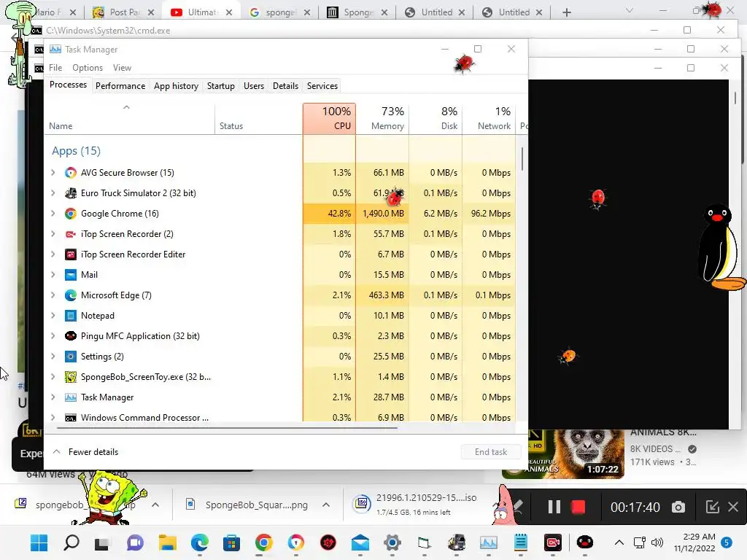747x560 pixels.
Task: Switch to iTop Screen Recorder on taskbar
Action: 553,542
